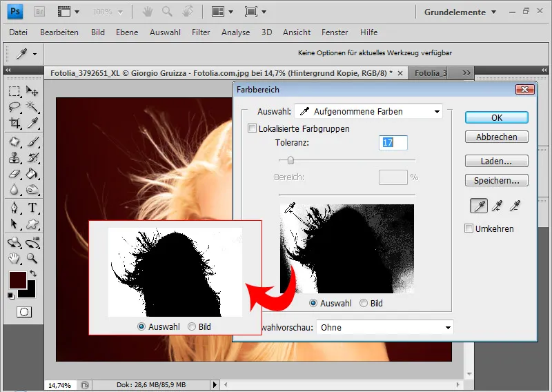Switch to the second Fotolia_3 document tab
This screenshot has height=392, width=552.
(430, 73)
